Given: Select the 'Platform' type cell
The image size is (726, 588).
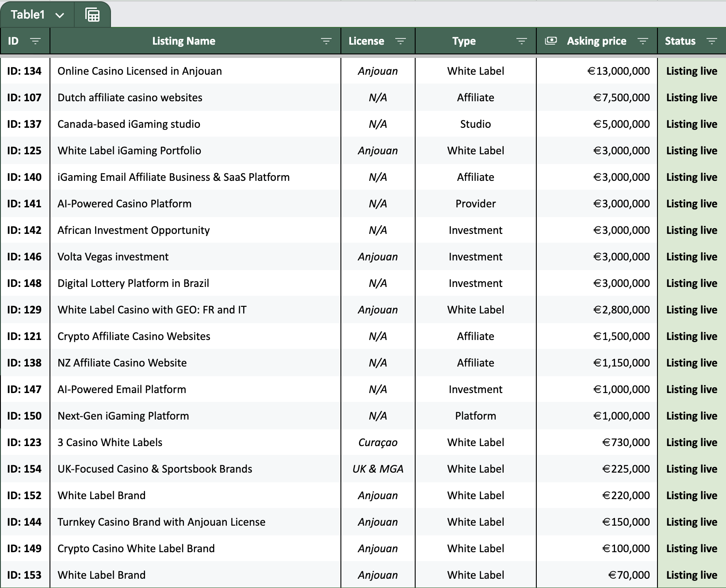Looking at the screenshot, I should 476,416.
